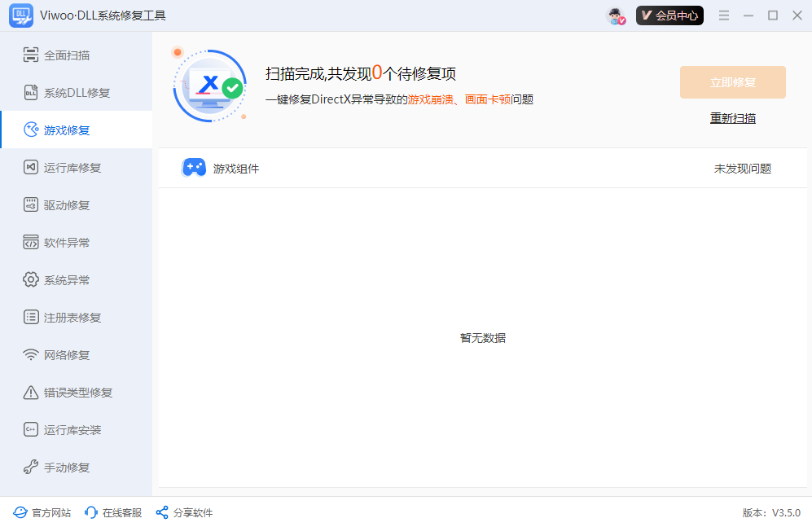Open the 在线客服 online support chat

pyautogui.click(x=112, y=512)
